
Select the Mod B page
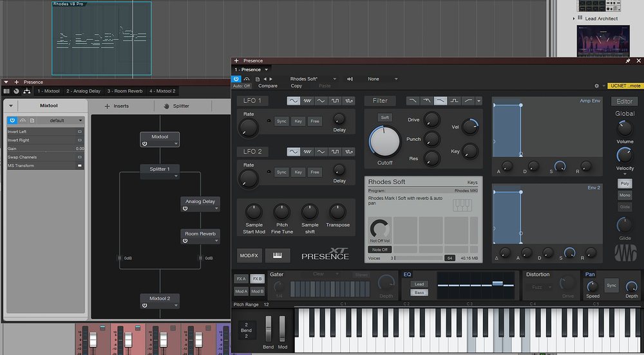pos(258,291)
